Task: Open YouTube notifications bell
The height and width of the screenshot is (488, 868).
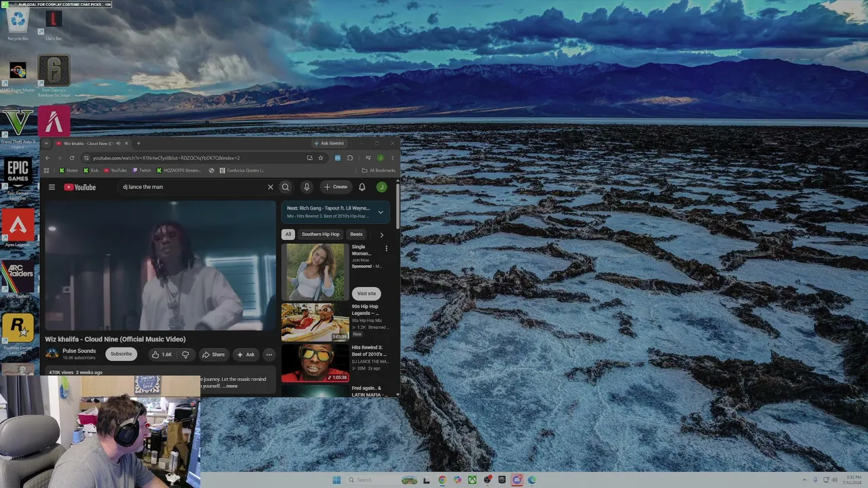Action: pos(362,187)
